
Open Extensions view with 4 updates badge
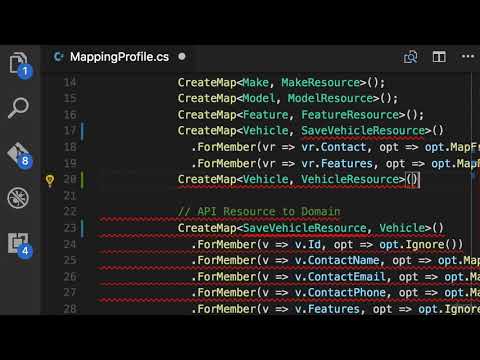pyautogui.click(x=20, y=245)
